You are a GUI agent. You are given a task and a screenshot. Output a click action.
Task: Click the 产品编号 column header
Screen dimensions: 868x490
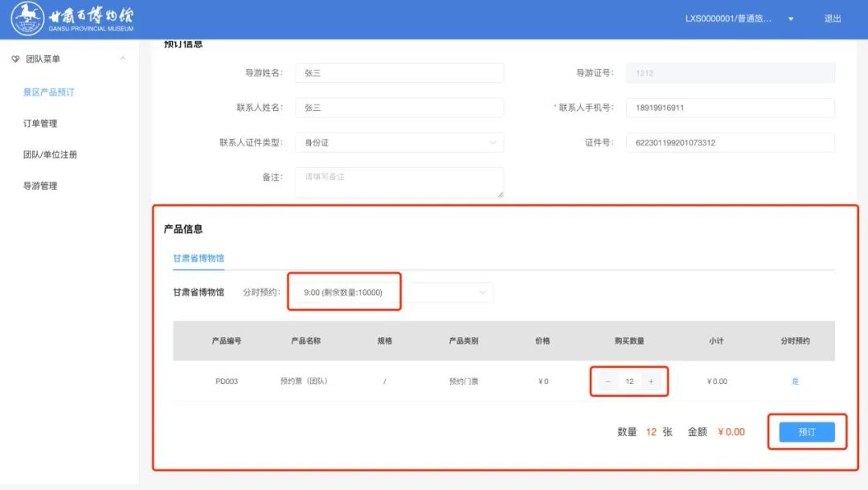pos(227,341)
